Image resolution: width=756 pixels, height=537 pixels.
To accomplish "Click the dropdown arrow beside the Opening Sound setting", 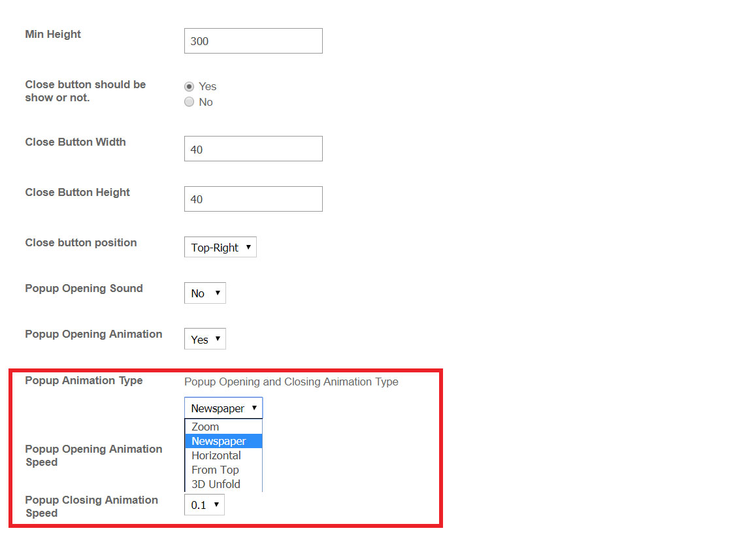I will (219, 293).
